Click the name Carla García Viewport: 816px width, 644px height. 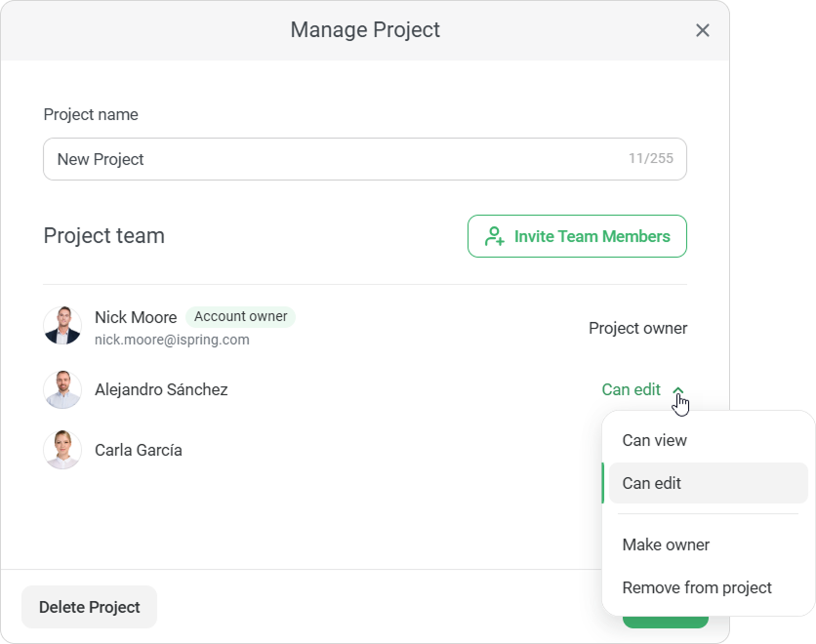coord(139,450)
